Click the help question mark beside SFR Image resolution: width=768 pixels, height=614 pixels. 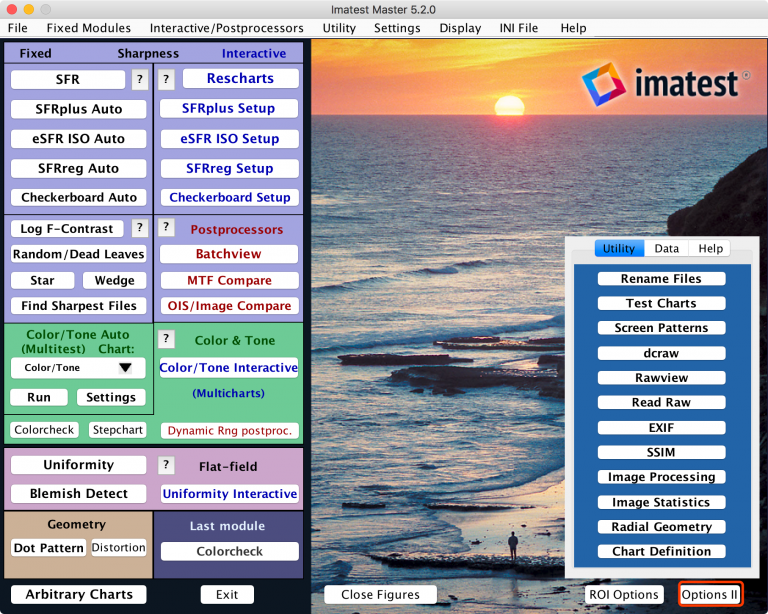click(x=140, y=80)
